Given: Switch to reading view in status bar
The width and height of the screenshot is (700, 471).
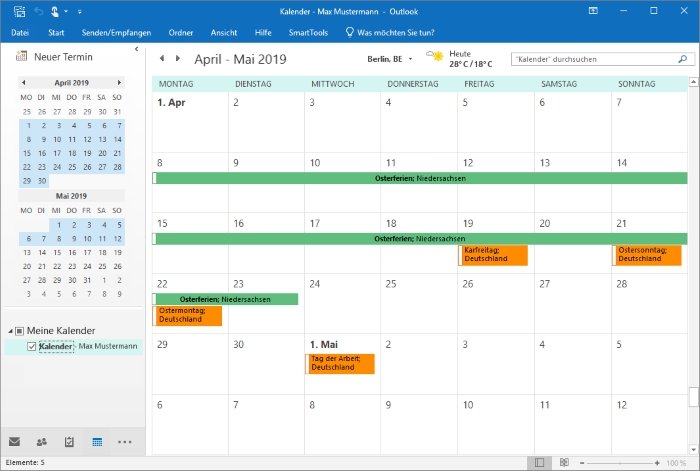Looking at the screenshot, I should coord(564,463).
